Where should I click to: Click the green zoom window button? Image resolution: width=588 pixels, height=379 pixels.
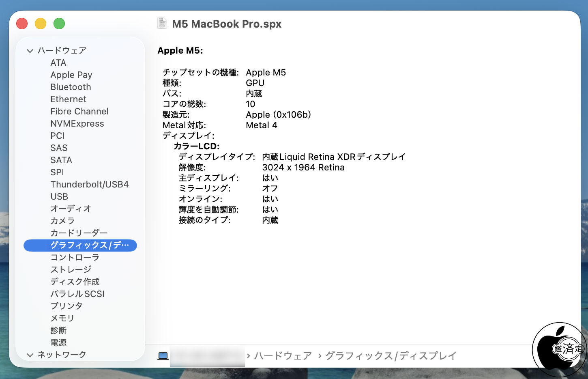tap(59, 24)
